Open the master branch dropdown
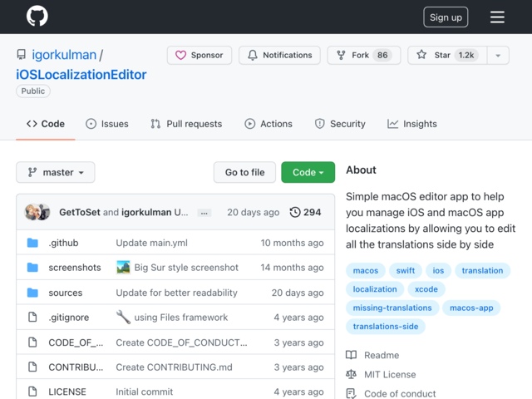Image resolution: width=532 pixels, height=399 pixels. pos(56,172)
